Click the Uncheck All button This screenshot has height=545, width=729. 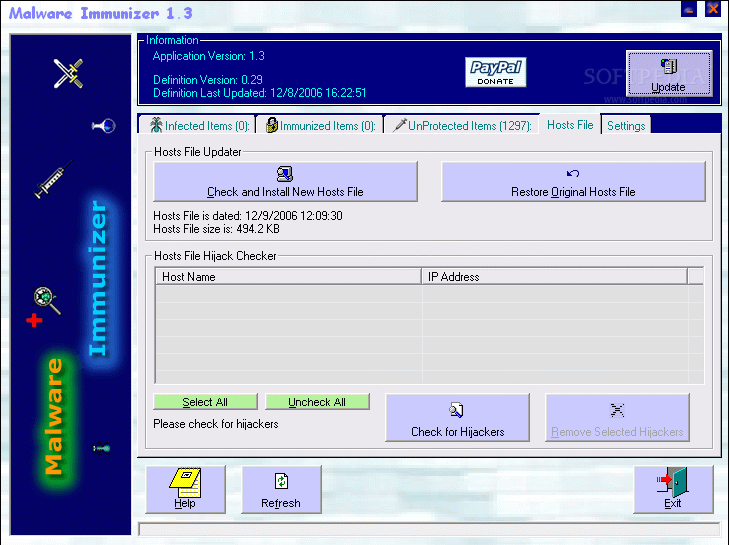click(317, 402)
